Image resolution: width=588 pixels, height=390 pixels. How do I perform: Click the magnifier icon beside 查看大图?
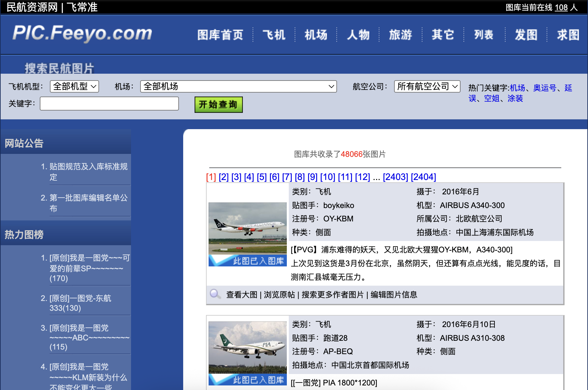215,294
